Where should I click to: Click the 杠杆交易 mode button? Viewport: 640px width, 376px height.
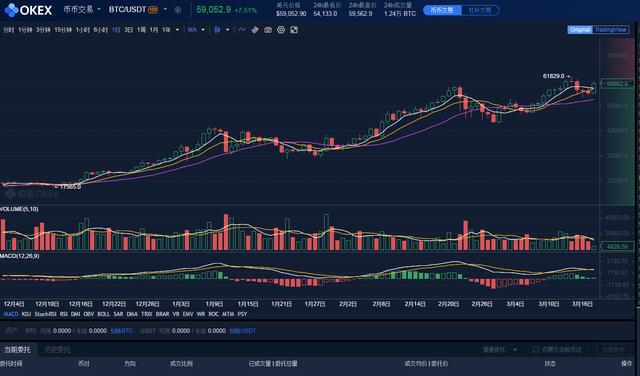point(480,10)
